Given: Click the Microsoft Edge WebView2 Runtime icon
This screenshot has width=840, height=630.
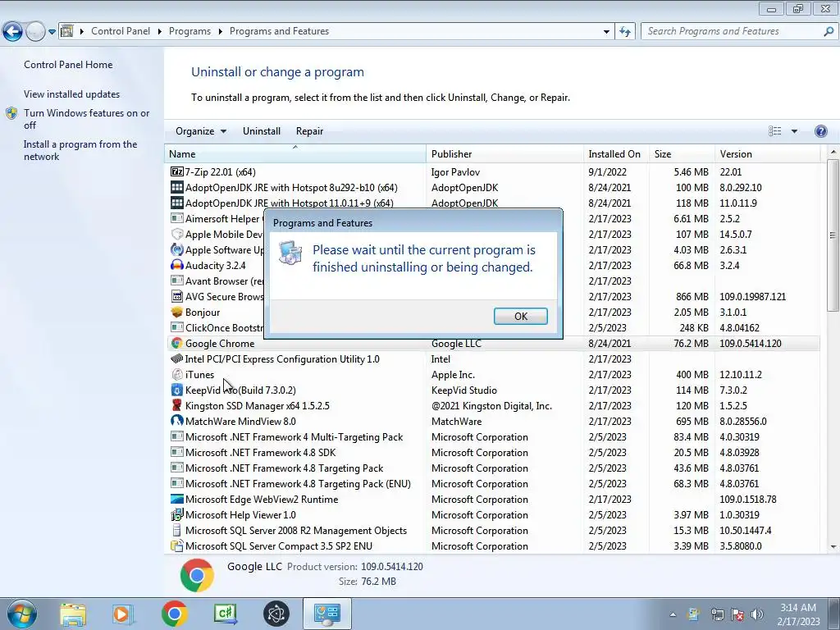Looking at the screenshot, I should coord(177,499).
